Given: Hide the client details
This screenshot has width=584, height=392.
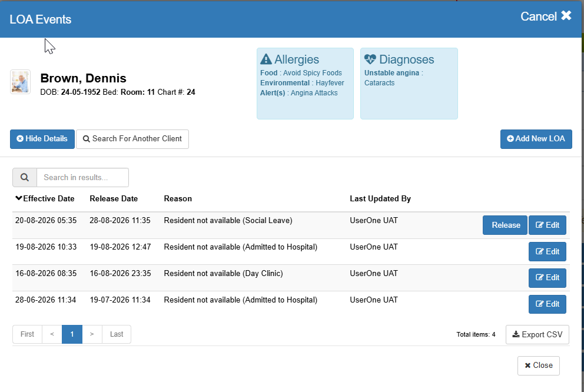Looking at the screenshot, I should pos(42,139).
